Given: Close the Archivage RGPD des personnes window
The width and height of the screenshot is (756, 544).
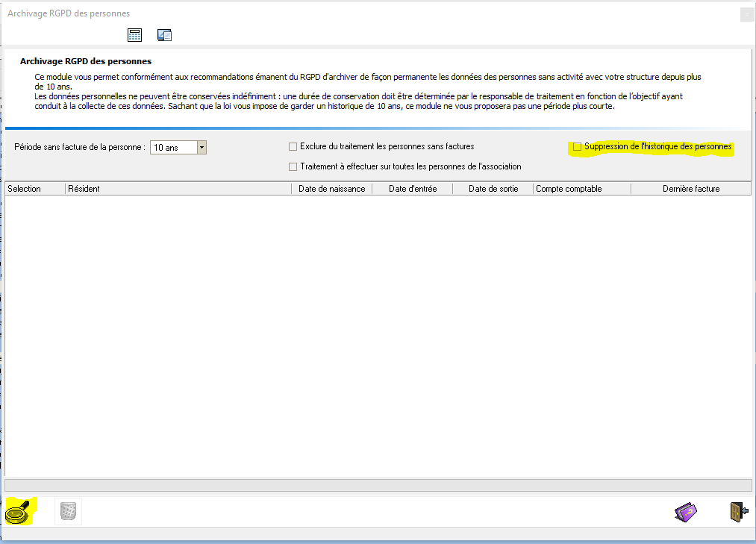Looking at the screenshot, I should [747, 14].
